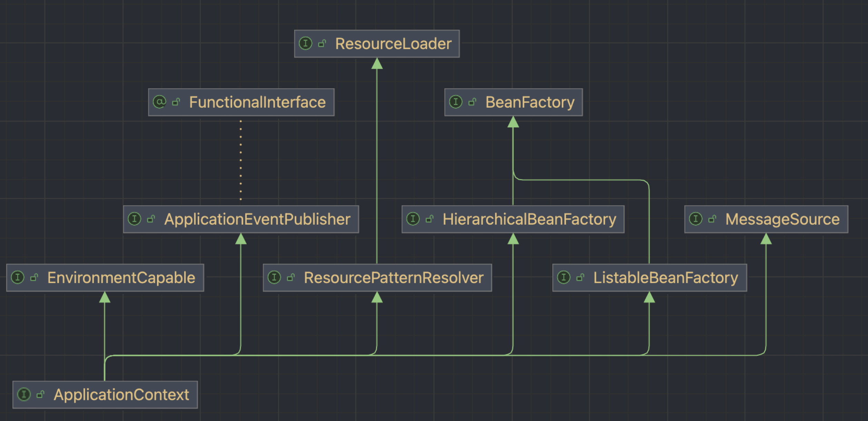The image size is (868, 421).
Task: Toggle the lock icon on BeanFactory node
Action: 472,102
